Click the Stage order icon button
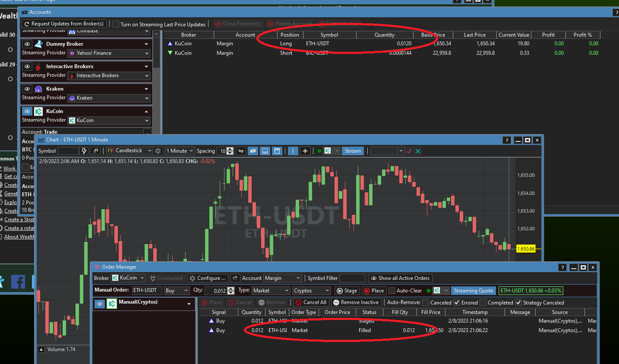The height and width of the screenshot is (364, 619). [347, 291]
